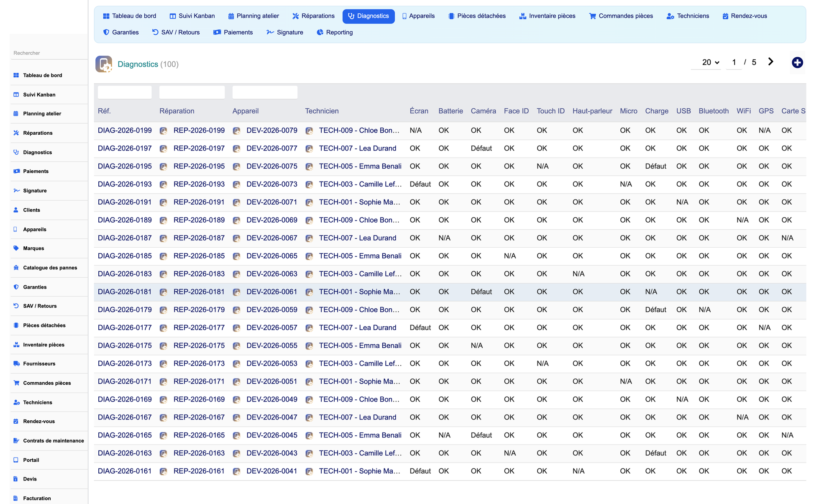The height and width of the screenshot is (504, 814).
Task: Click the Réf. filter input field
Action: [x=125, y=92]
